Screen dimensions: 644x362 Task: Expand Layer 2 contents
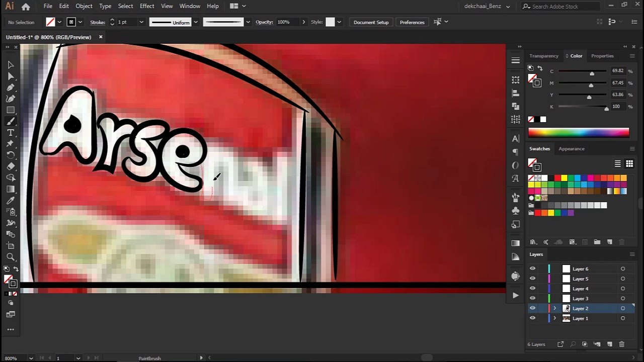(554, 308)
